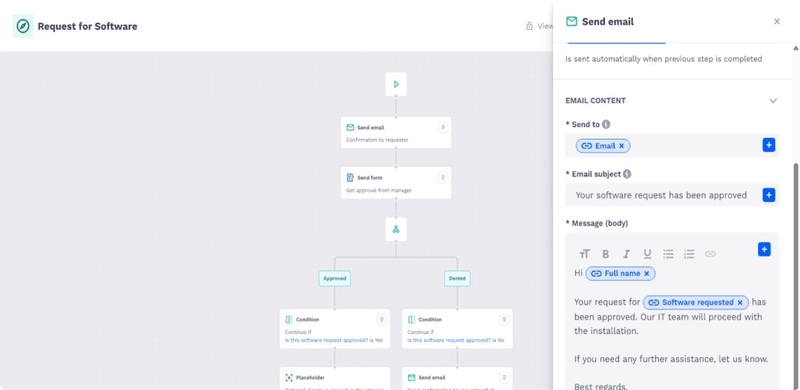
Task: Open the Send email Confirmation to requester step
Action: (396, 133)
